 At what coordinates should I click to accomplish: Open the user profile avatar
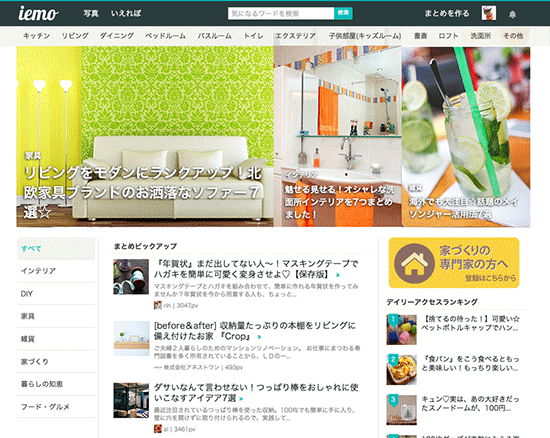[489, 13]
